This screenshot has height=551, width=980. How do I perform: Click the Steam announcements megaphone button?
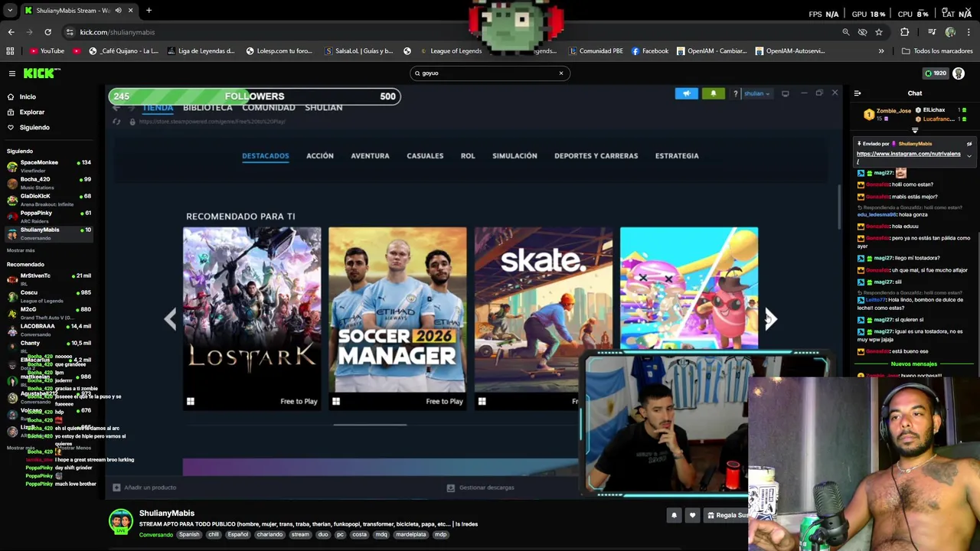click(x=686, y=93)
